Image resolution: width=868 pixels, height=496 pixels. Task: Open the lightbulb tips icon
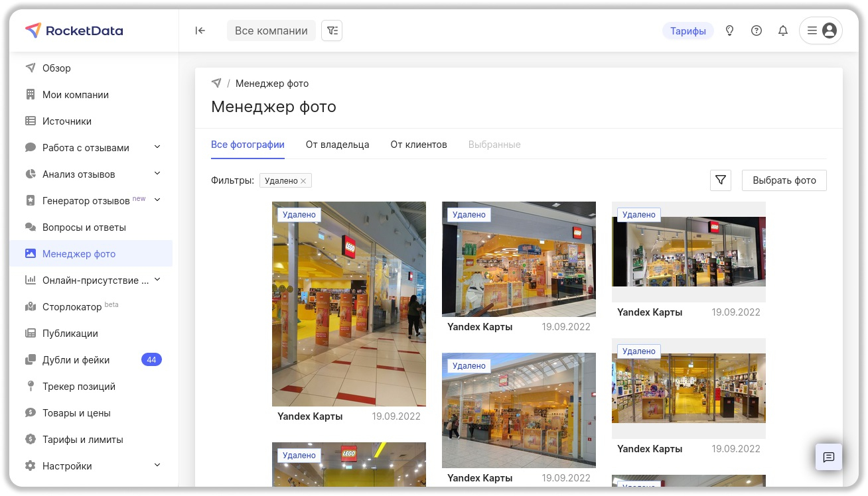point(730,31)
